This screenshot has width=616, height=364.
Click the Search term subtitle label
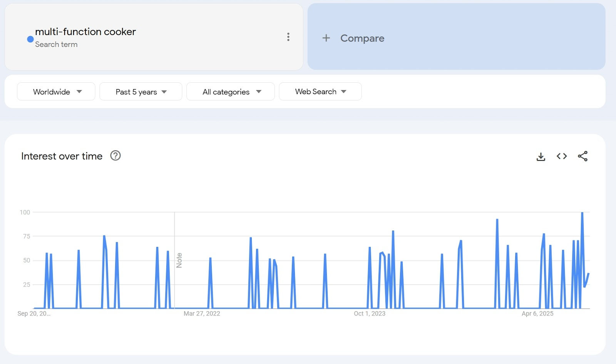[56, 44]
